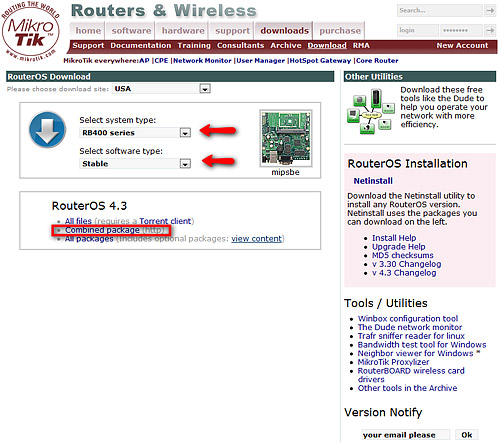The width and height of the screenshot is (500, 443).
Task: Open the Netinstall link
Action: point(373,181)
